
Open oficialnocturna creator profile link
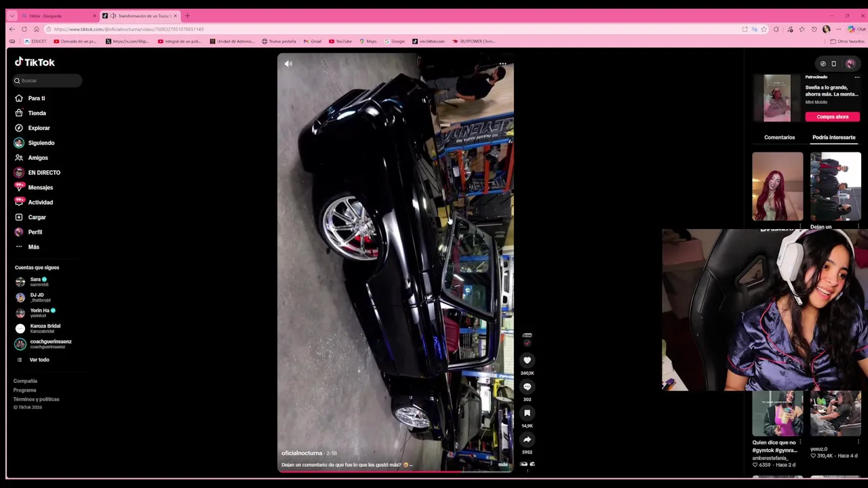point(302,453)
